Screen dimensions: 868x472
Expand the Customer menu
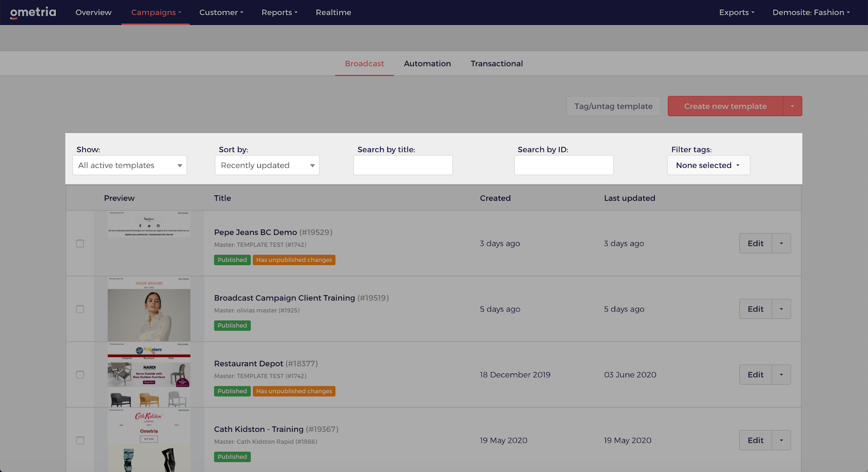click(x=221, y=12)
